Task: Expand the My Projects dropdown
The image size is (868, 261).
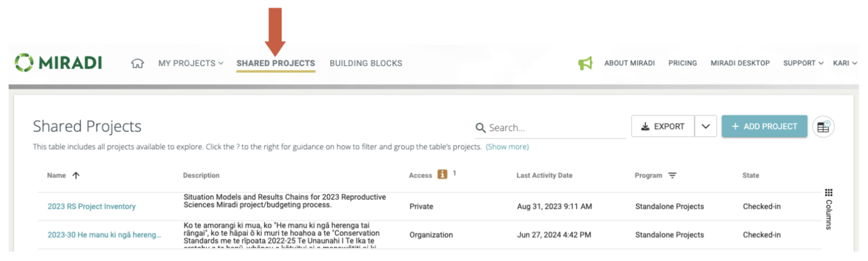Action: [190, 63]
